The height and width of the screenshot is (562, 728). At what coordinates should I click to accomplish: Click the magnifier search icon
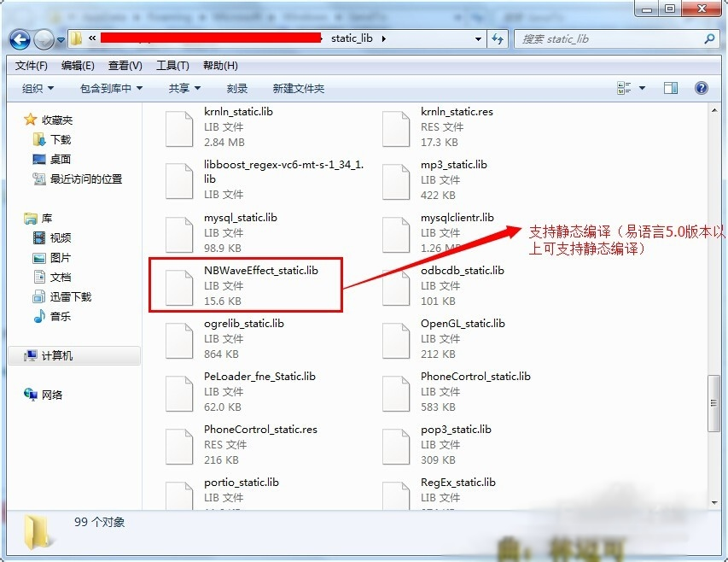coord(709,39)
